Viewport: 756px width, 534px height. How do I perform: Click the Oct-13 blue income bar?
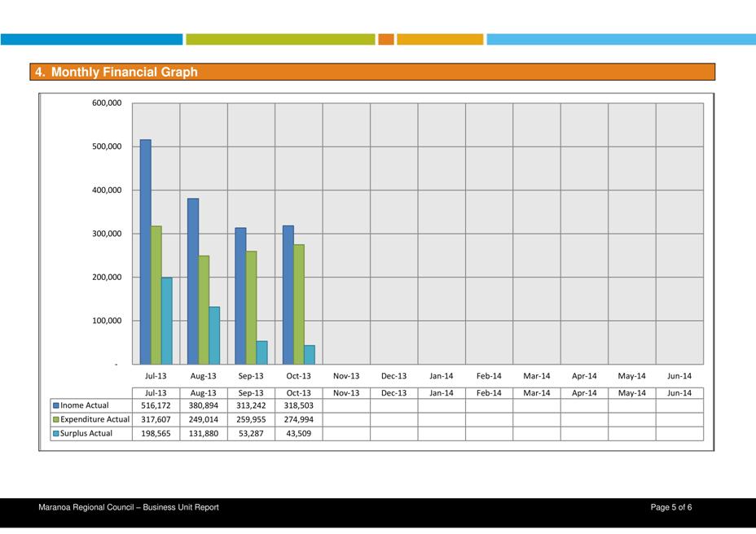[288, 295]
